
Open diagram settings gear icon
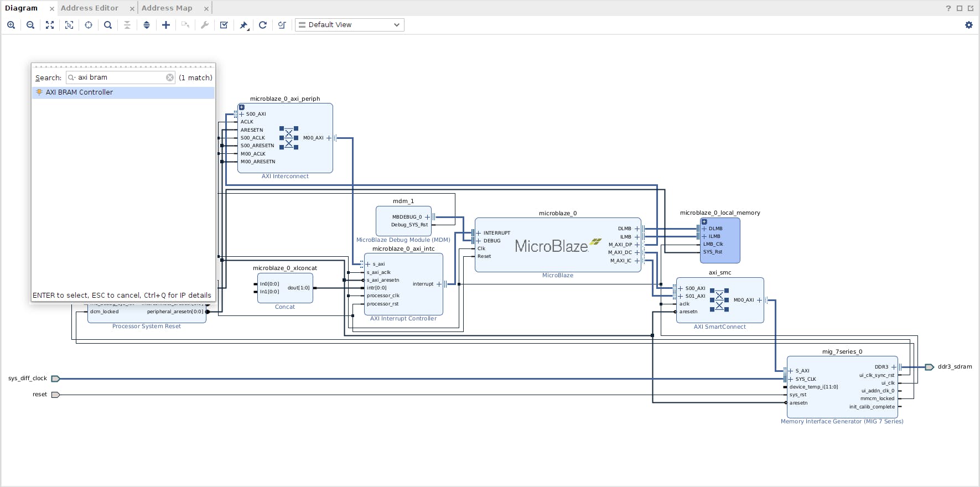coord(969,25)
